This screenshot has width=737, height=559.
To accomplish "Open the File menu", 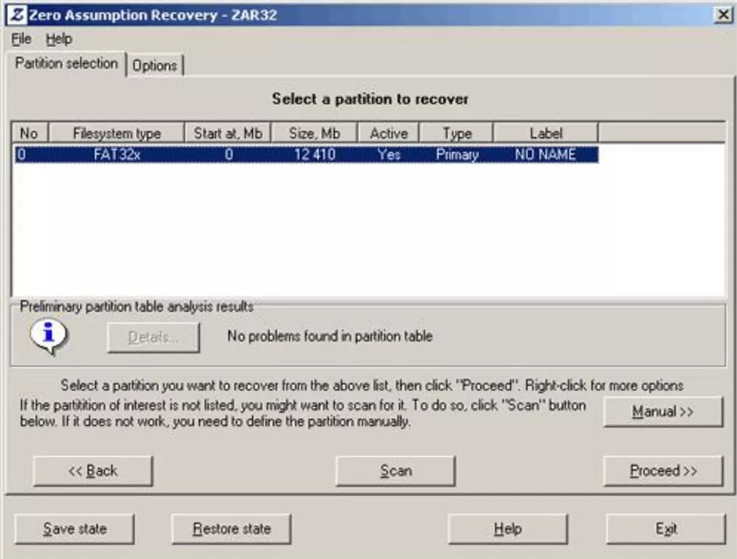I will [21, 39].
